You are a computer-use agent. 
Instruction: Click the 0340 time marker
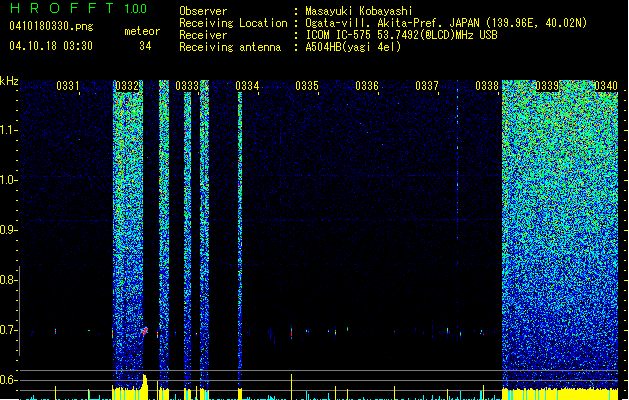[x=606, y=85]
